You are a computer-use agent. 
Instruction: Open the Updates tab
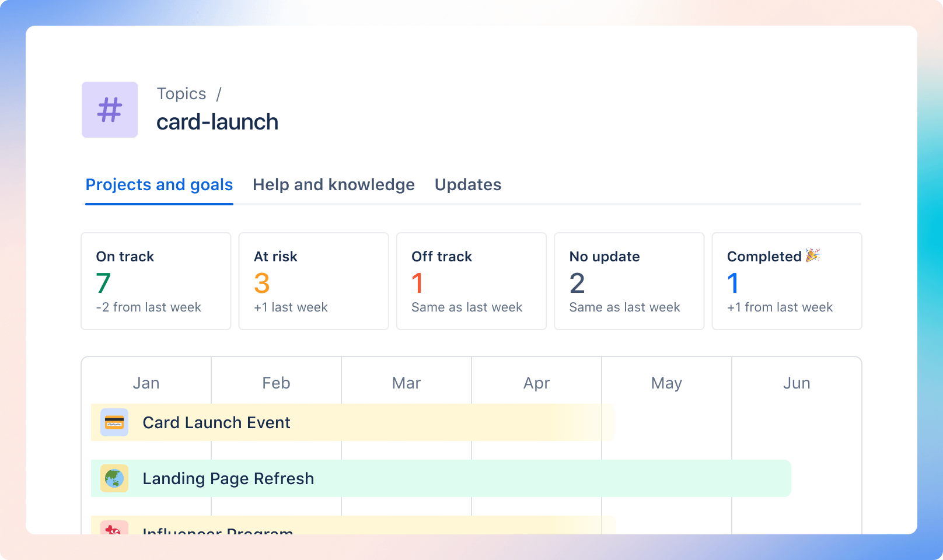click(467, 185)
